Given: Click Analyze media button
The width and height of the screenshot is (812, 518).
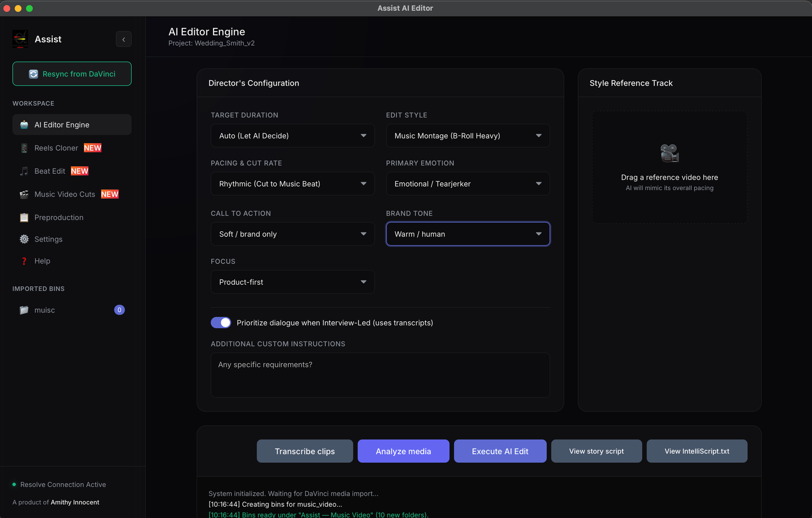Looking at the screenshot, I should pos(403,451).
